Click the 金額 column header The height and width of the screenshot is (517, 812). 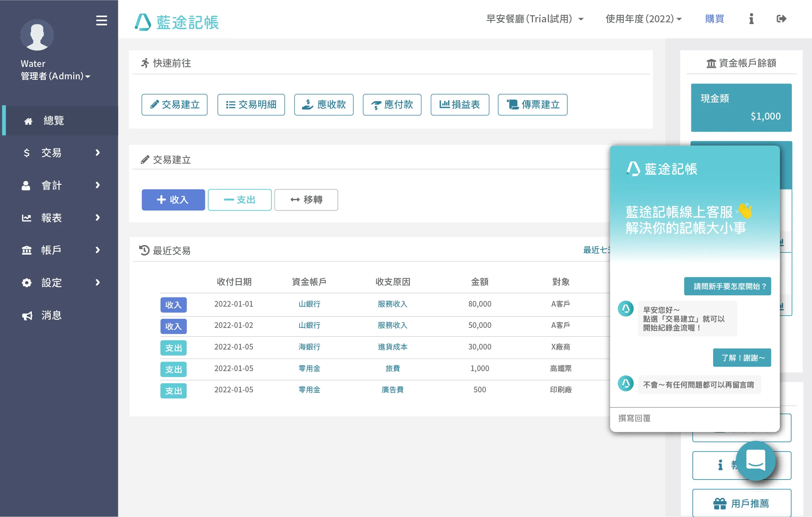click(x=479, y=282)
